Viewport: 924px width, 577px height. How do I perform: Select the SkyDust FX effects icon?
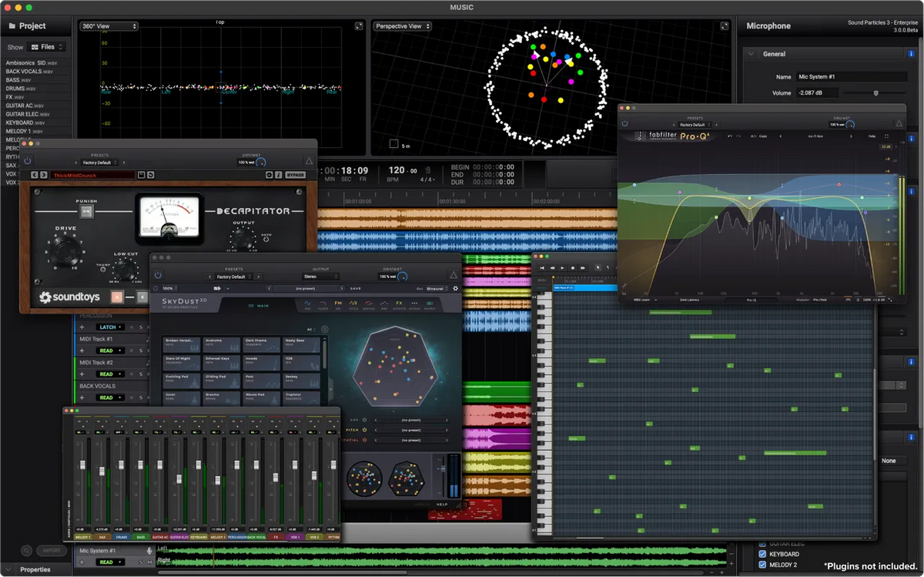[x=400, y=304]
